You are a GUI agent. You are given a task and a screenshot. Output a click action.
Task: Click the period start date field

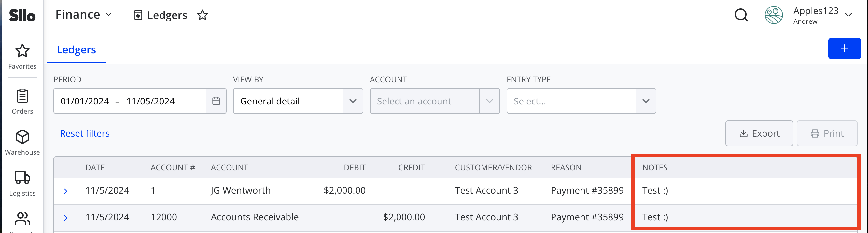pyautogui.click(x=85, y=101)
